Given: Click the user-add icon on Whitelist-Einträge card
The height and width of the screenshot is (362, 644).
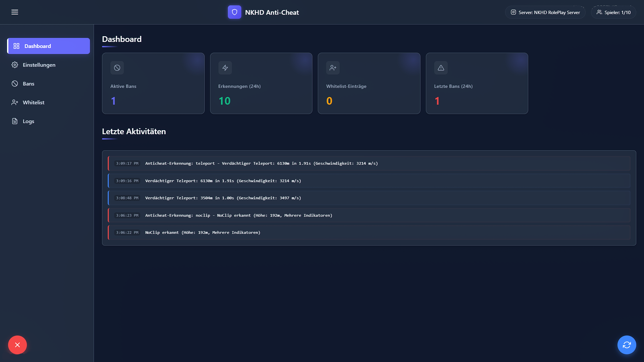Looking at the screenshot, I should [x=333, y=67].
